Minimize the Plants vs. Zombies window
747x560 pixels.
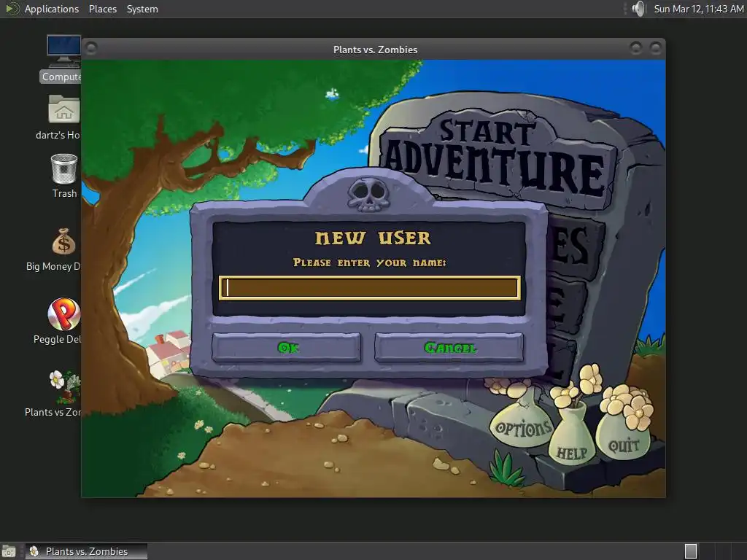635,47
